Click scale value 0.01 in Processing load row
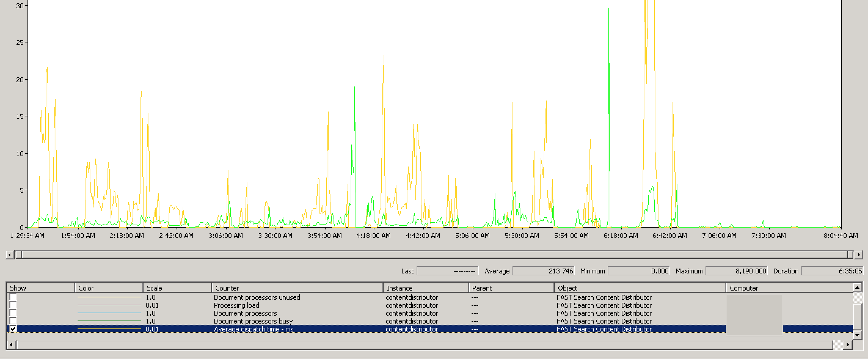Image resolution: width=868 pixels, height=359 pixels. [x=152, y=305]
